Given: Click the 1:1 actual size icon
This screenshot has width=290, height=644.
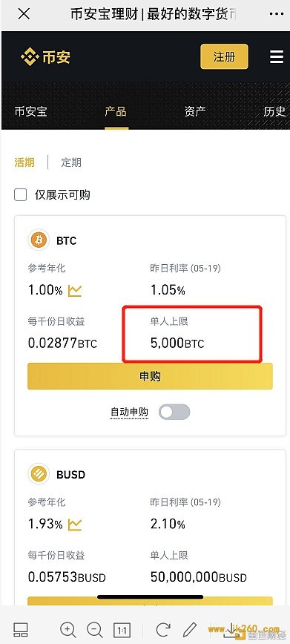Looking at the screenshot, I should coord(122,630).
